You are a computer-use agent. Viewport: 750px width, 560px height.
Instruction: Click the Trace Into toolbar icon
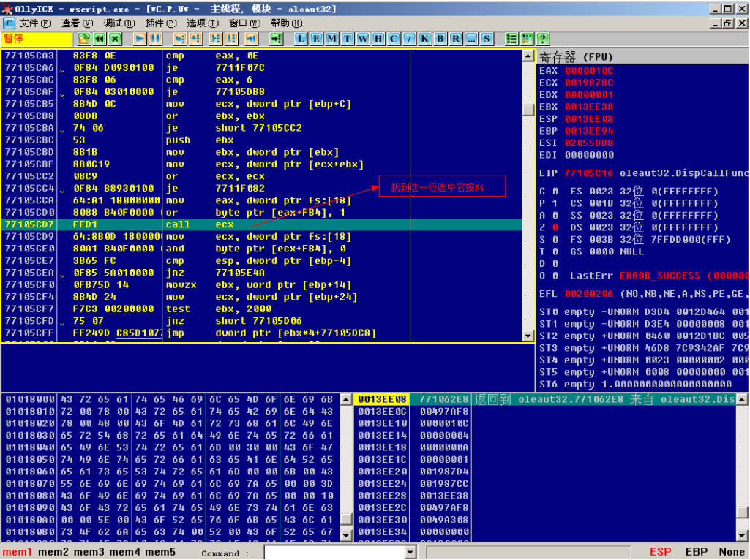tap(216, 39)
